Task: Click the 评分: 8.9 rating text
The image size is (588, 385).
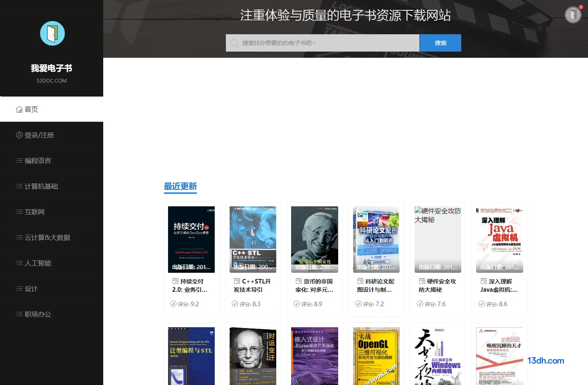Action: (x=312, y=304)
